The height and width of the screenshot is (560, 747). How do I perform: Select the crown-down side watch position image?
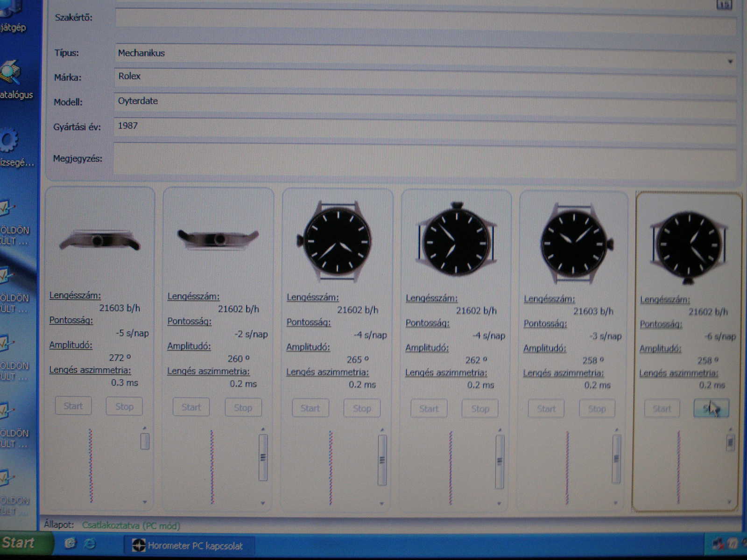pos(100,241)
